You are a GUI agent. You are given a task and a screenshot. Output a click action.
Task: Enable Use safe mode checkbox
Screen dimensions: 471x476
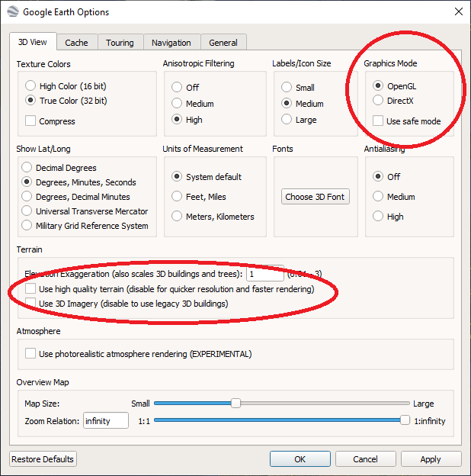tap(378, 121)
